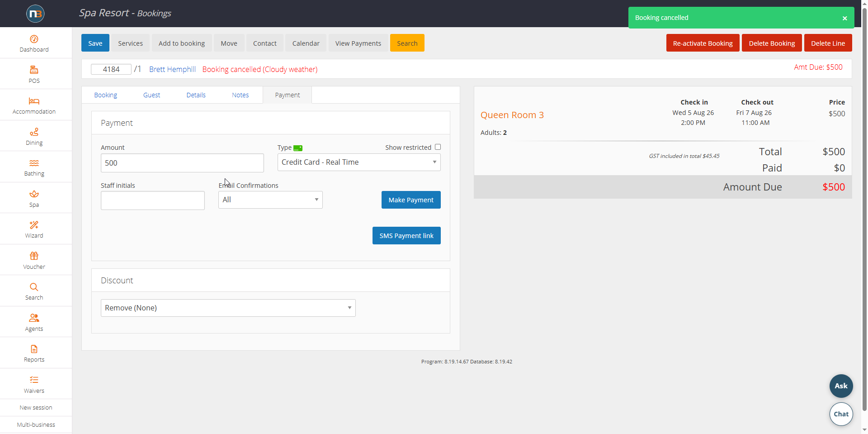Go to Accommodation bed icon

coord(34,101)
